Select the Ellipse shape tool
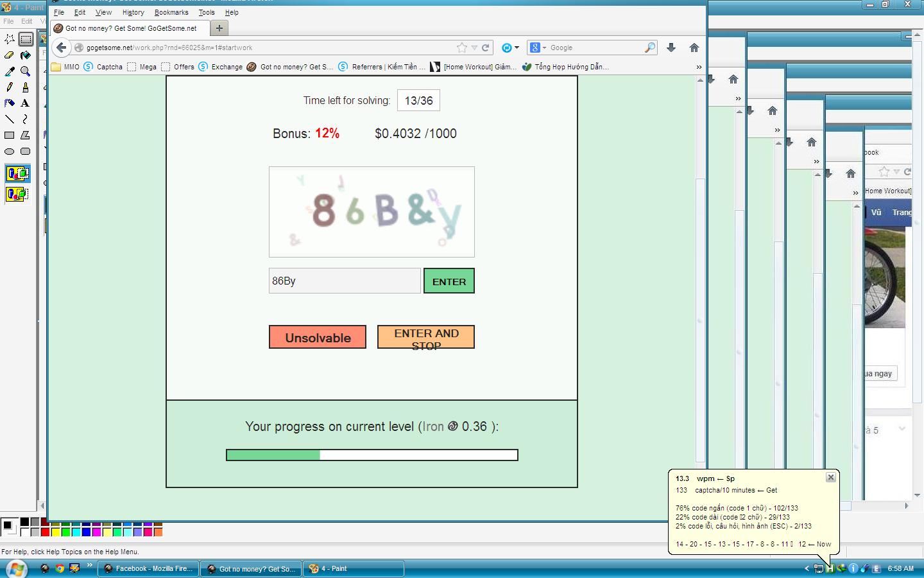This screenshot has width=924, height=578. tap(10, 152)
